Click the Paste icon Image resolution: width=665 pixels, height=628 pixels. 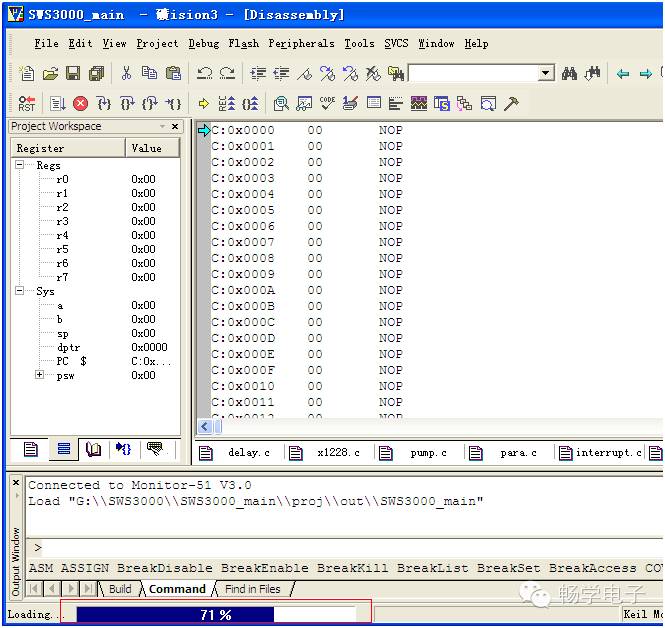coord(173,73)
